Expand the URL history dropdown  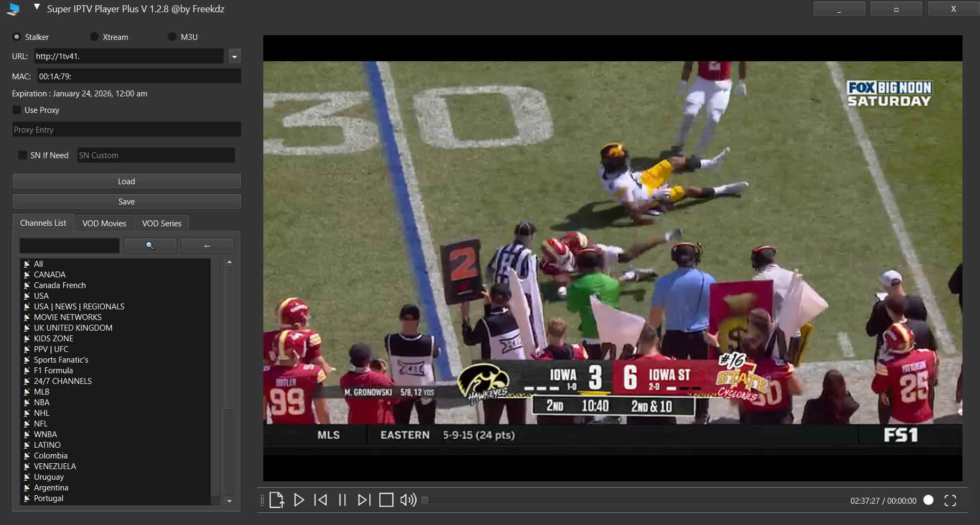click(x=235, y=56)
